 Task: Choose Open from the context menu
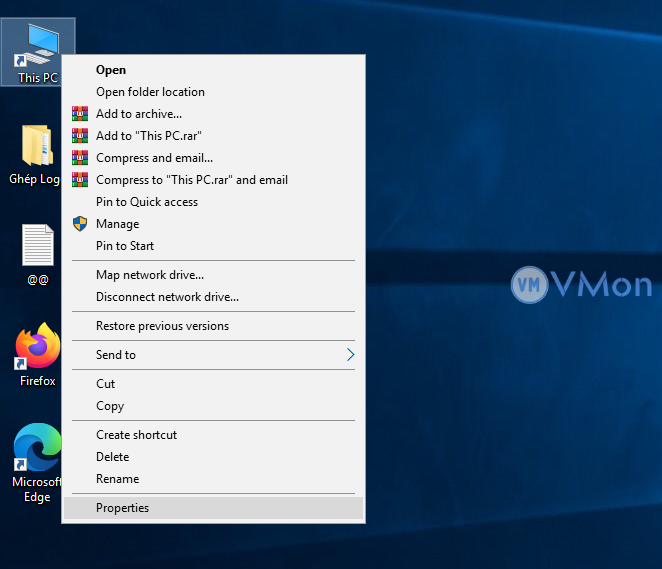pyautogui.click(x=111, y=70)
